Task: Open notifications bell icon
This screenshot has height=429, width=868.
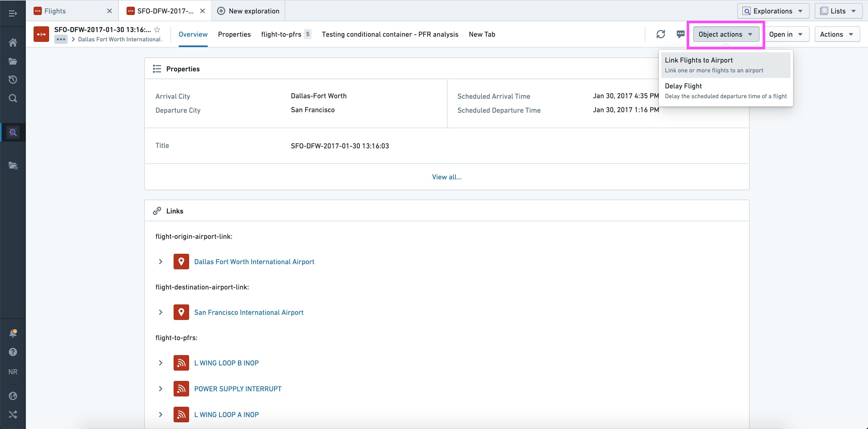Action: pyautogui.click(x=13, y=333)
